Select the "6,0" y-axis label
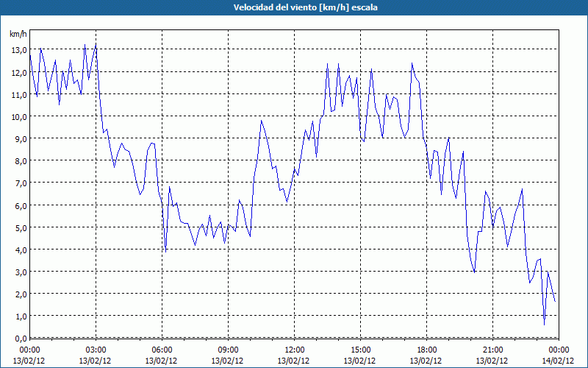The height and width of the screenshot is (368, 588). 21,206
